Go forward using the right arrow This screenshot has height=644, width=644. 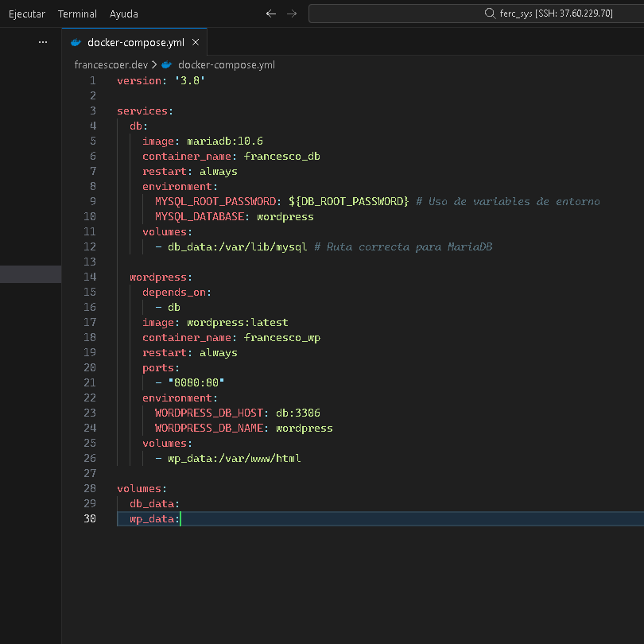pyautogui.click(x=292, y=14)
